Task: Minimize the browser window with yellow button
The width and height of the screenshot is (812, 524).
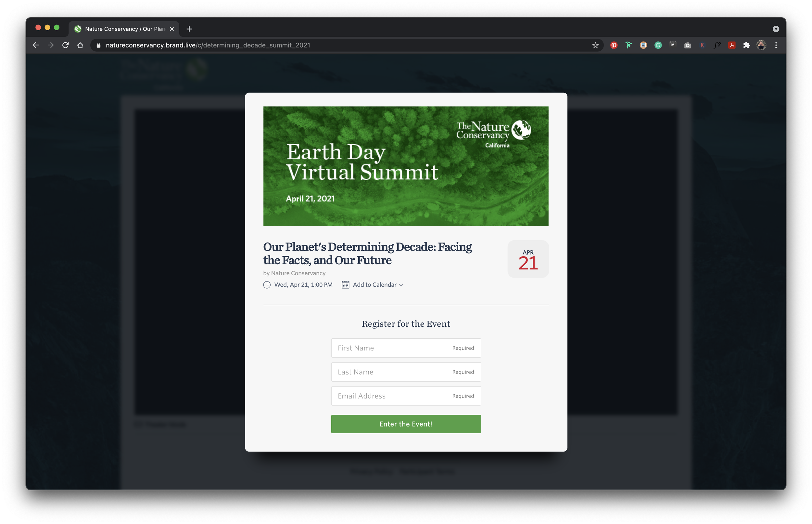Action: (48, 28)
